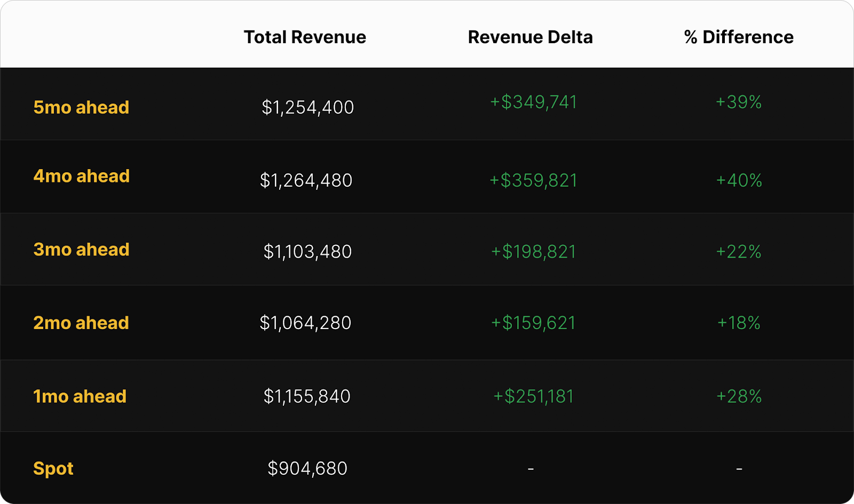This screenshot has width=854, height=504.
Task: Select the 2mo ahead row label
Action: click(81, 323)
